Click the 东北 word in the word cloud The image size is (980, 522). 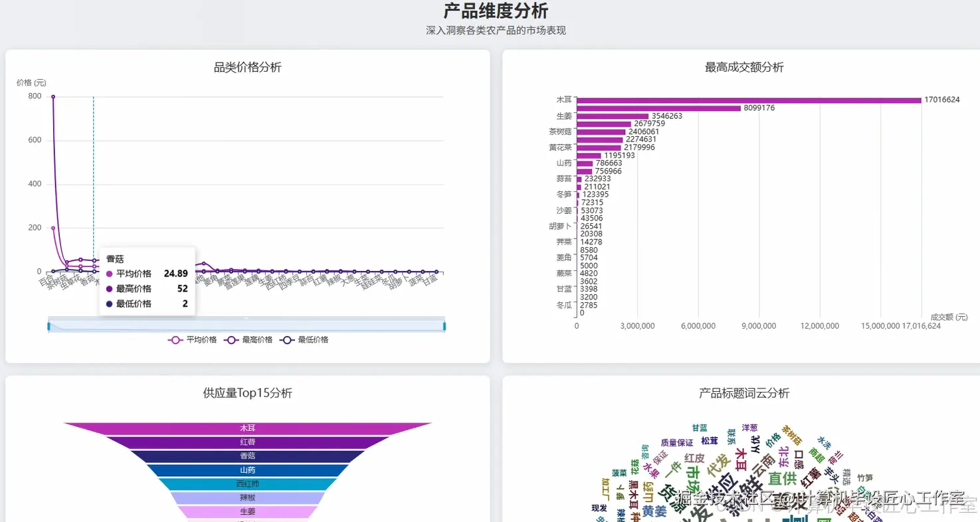[x=783, y=457]
